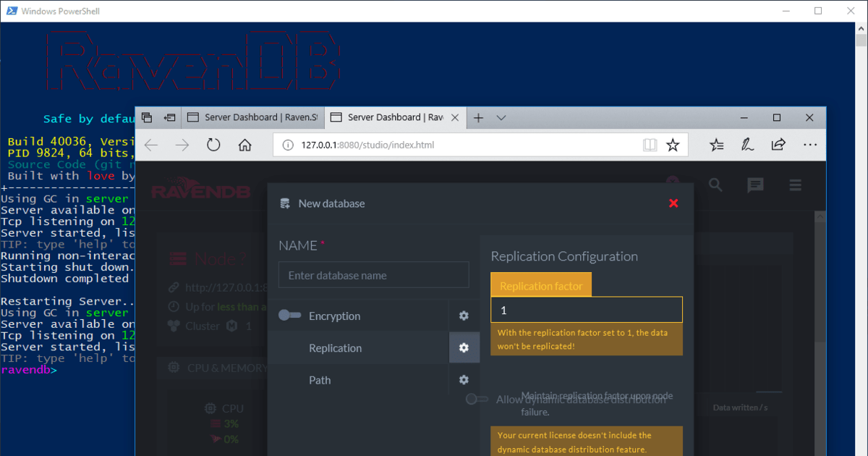This screenshot has height=456, width=868.
Task: Switch to first Server Dashboard | Raven tab
Action: (252, 117)
